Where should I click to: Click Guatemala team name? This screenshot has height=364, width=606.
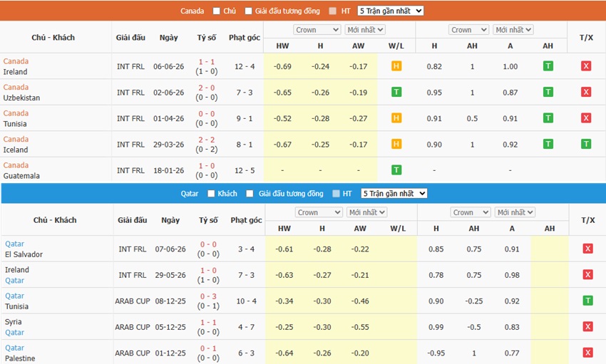coord(21,176)
